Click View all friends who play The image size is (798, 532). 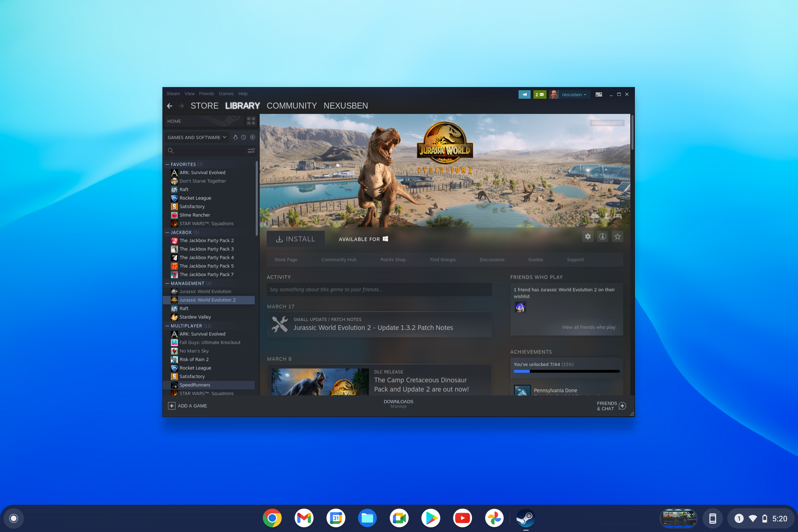click(x=588, y=327)
